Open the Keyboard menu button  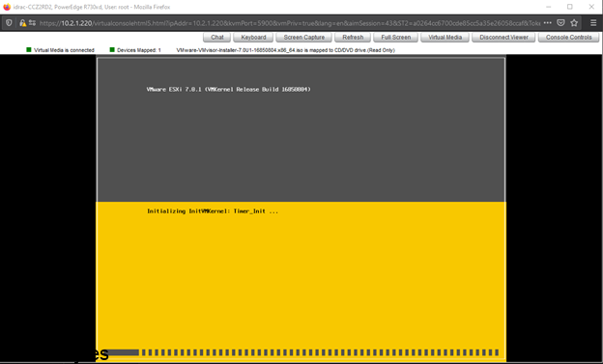[253, 38]
